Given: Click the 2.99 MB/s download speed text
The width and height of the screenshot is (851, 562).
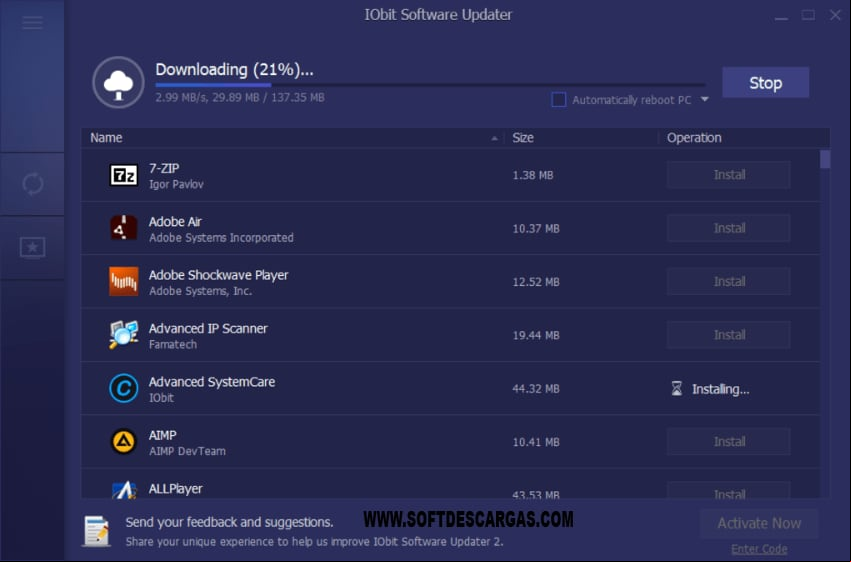Looking at the screenshot, I should 181,98.
